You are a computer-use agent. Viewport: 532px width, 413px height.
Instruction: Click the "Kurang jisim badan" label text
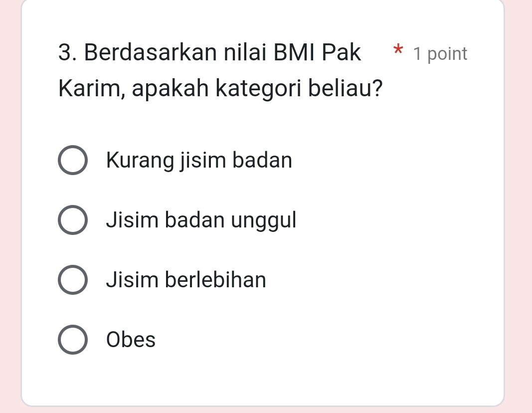pos(199,161)
